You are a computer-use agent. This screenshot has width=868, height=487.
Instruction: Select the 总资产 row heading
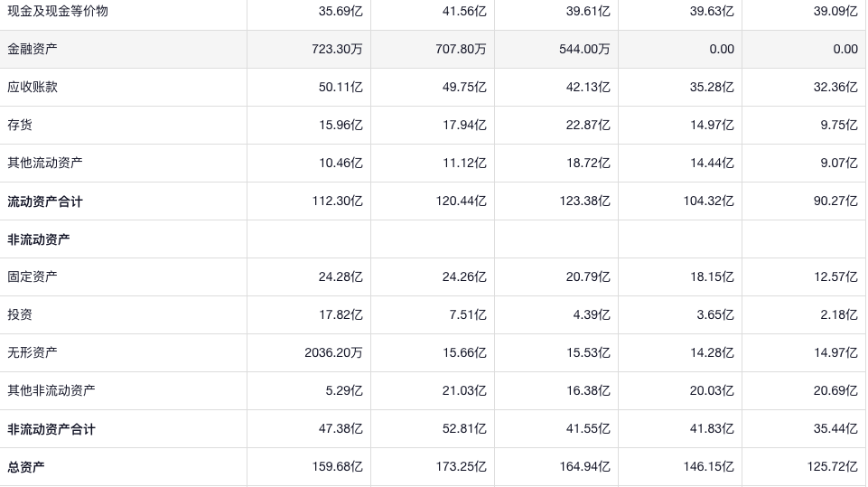click(26, 467)
